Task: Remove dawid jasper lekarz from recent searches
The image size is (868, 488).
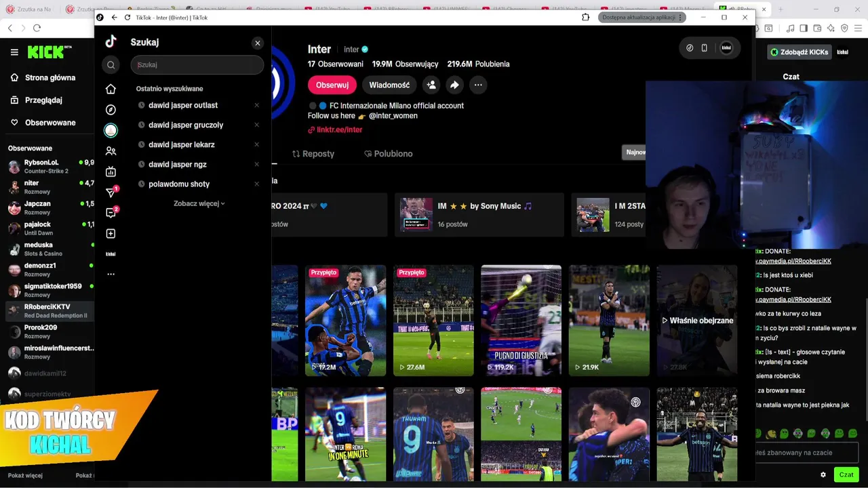Action: click(x=257, y=144)
